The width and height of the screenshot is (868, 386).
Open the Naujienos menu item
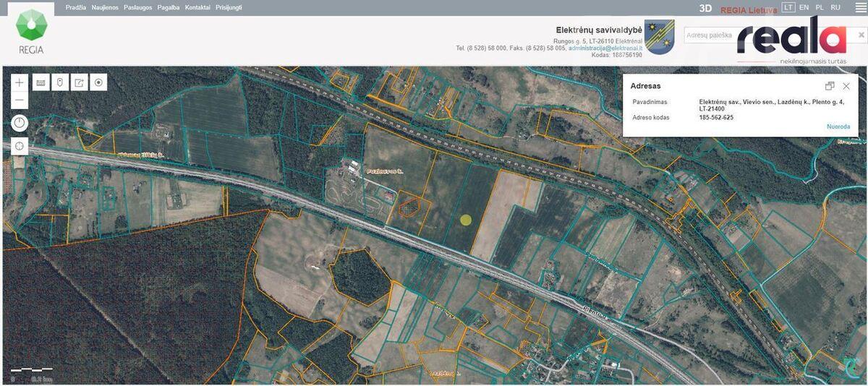105,7
